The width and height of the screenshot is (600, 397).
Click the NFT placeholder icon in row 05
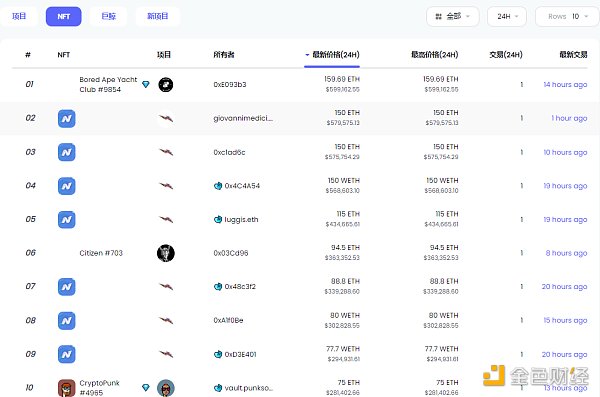(67, 220)
